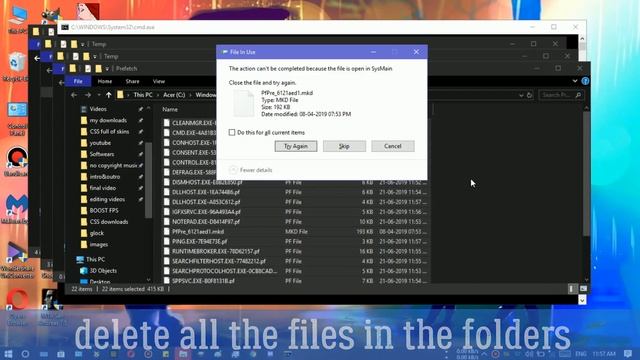Open BOOST FPS folder in sidebar
The height and width of the screenshot is (360, 640).
click(x=104, y=211)
